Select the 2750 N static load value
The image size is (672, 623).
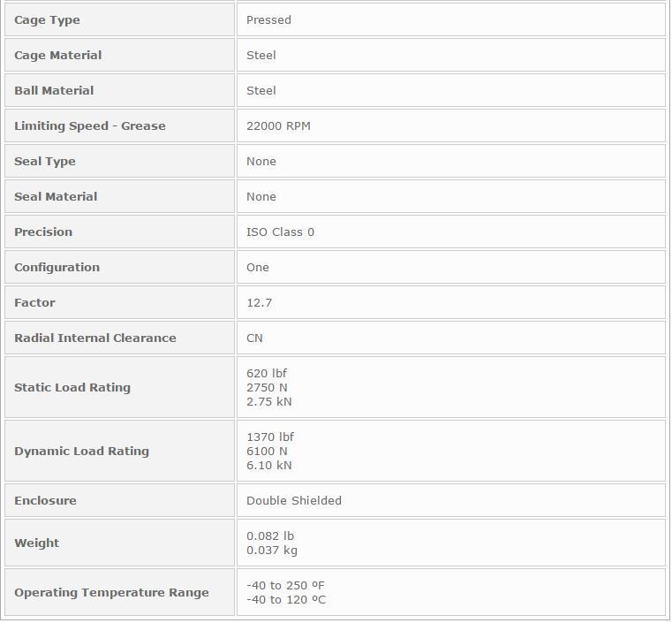click(x=267, y=388)
